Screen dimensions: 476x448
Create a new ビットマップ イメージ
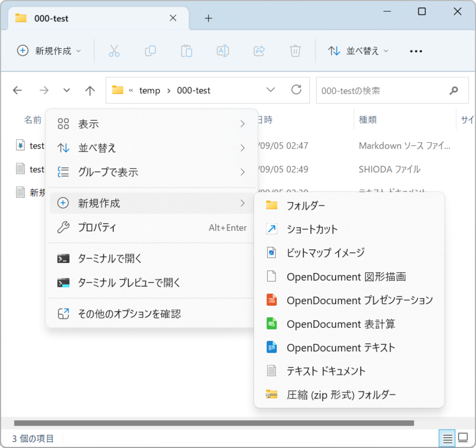[x=349, y=252]
